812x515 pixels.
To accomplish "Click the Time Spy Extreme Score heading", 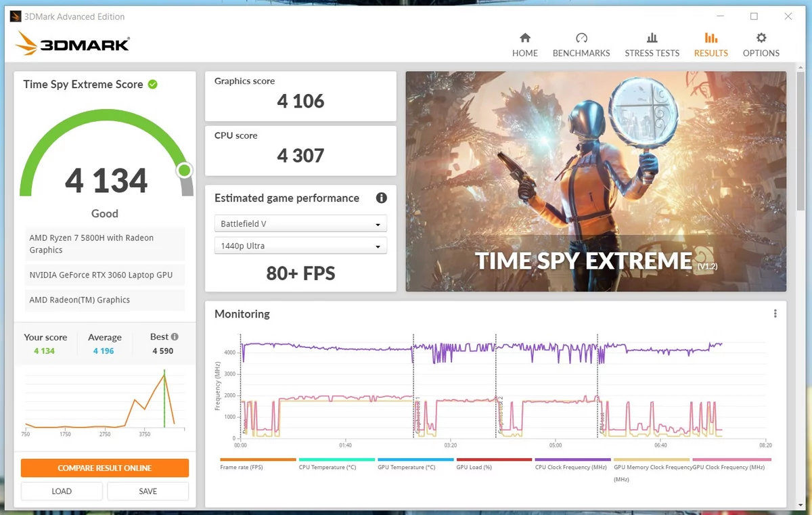I will (x=83, y=84).
